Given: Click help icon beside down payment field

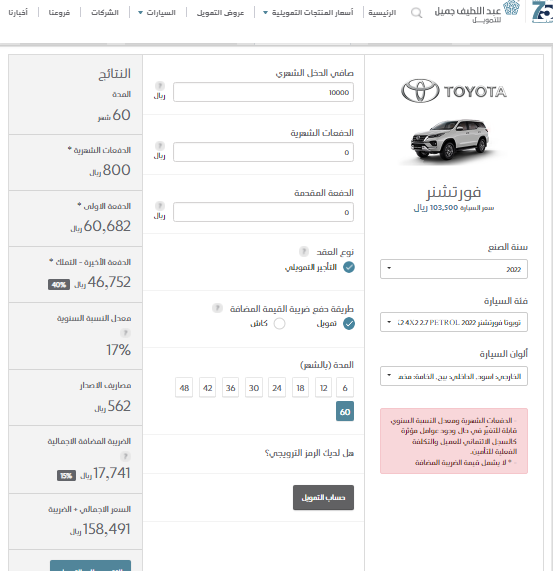Looking at the screenshot, I should click(160, 206).
